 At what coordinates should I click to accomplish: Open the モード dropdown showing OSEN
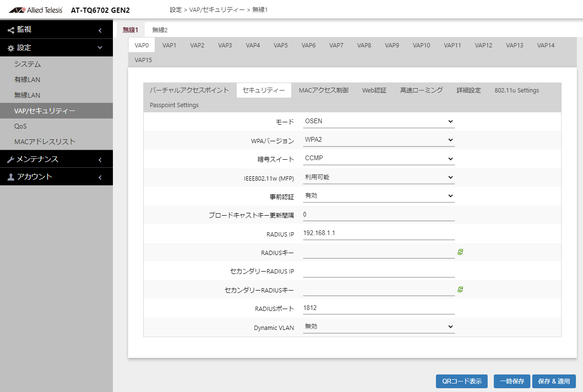(379, 121)
